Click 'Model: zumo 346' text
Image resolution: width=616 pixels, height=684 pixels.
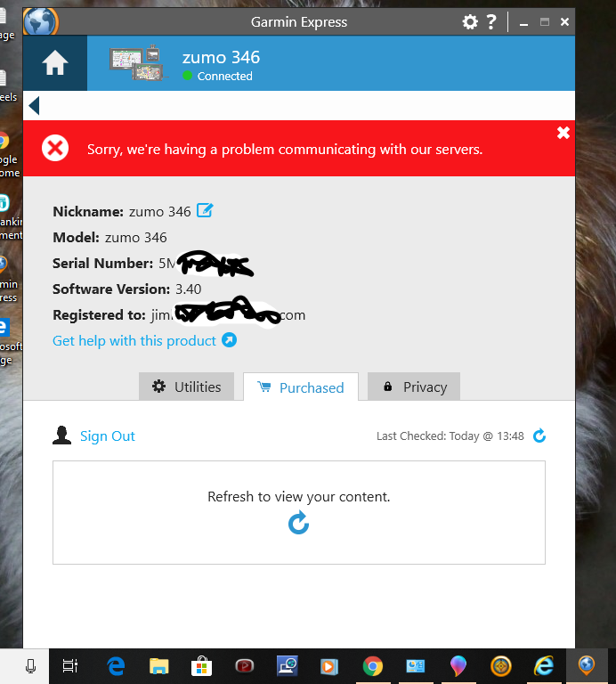(109, 237)
